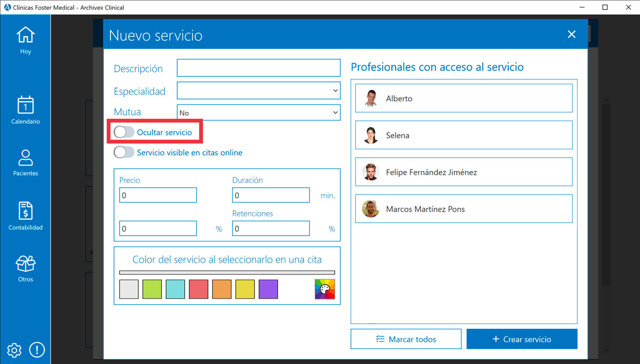Open the rainbow custom color picker

pyautogui.click(x=324, y=289)
